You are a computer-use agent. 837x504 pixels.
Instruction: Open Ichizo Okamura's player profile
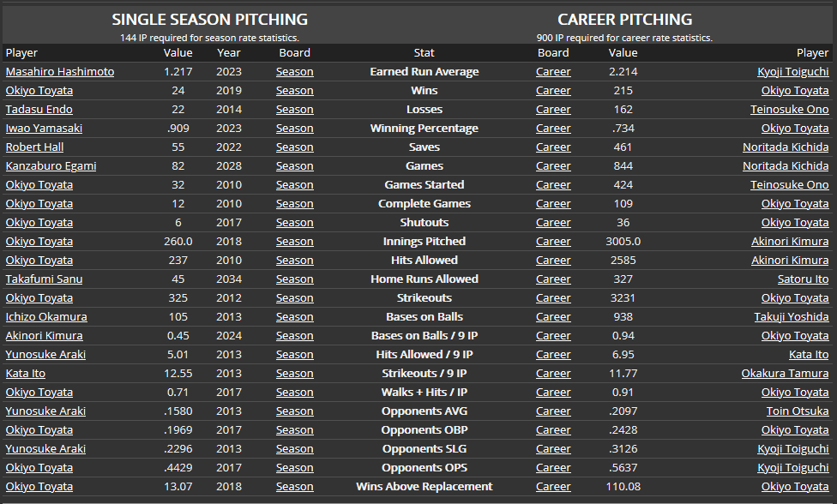click(x=46, y=317)
